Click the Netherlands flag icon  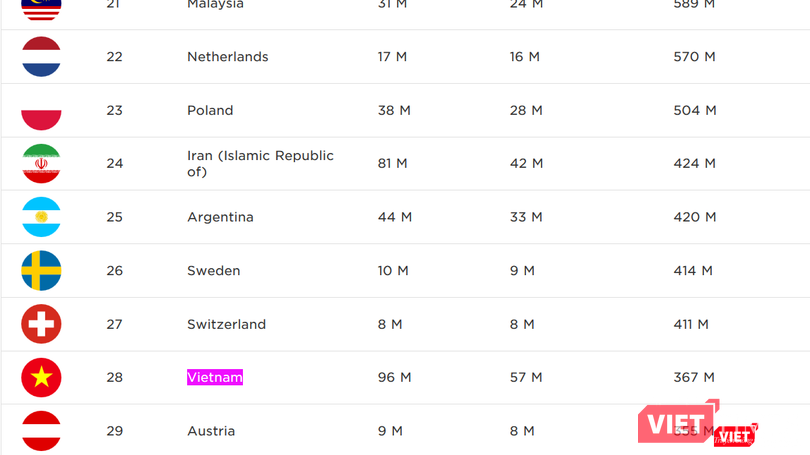pyautogui.click(x=42, y=57)
